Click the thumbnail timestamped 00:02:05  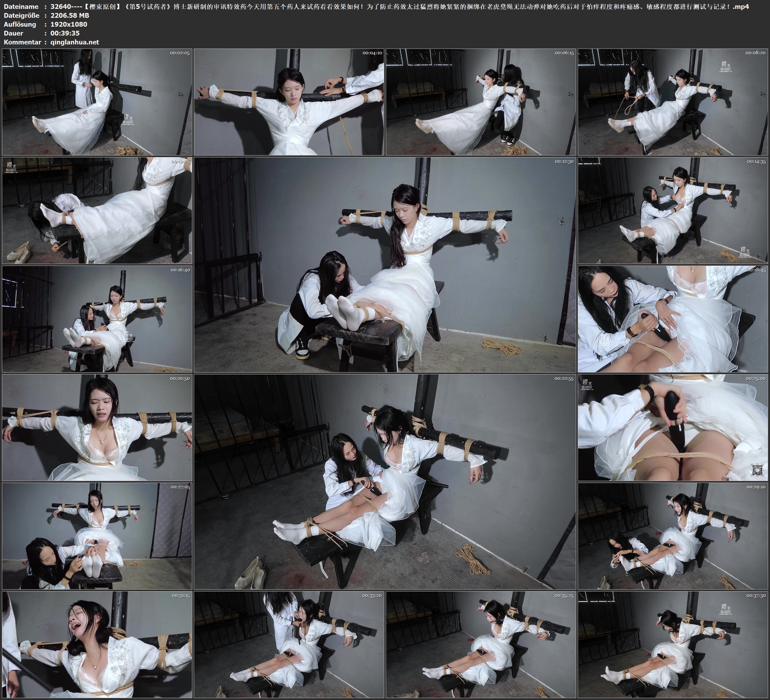click(x=97, y=102)
